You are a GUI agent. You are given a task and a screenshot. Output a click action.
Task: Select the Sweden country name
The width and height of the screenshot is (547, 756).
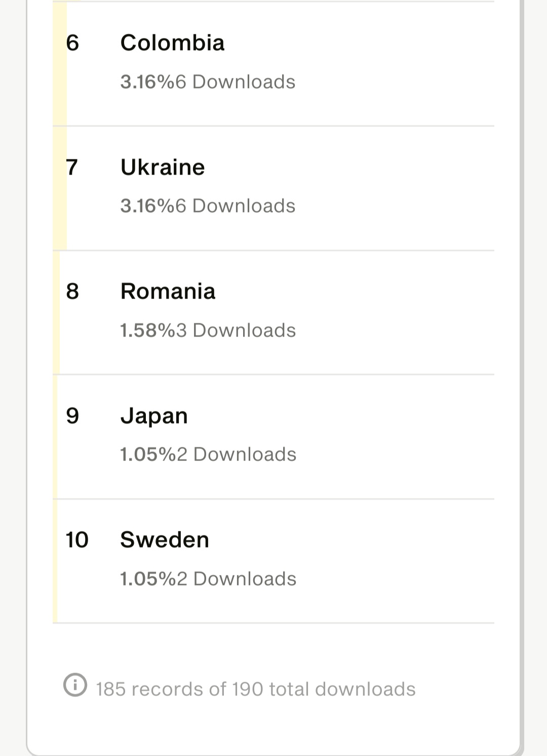pyautogui.click(x=165, y=540)
